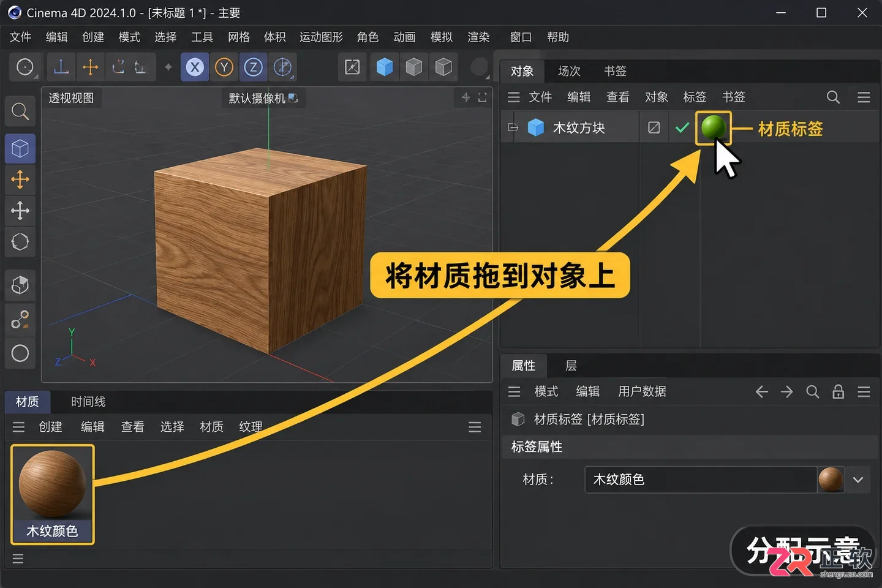
Task: Toggle the world coordinate system button
Action: coord(282,67)
